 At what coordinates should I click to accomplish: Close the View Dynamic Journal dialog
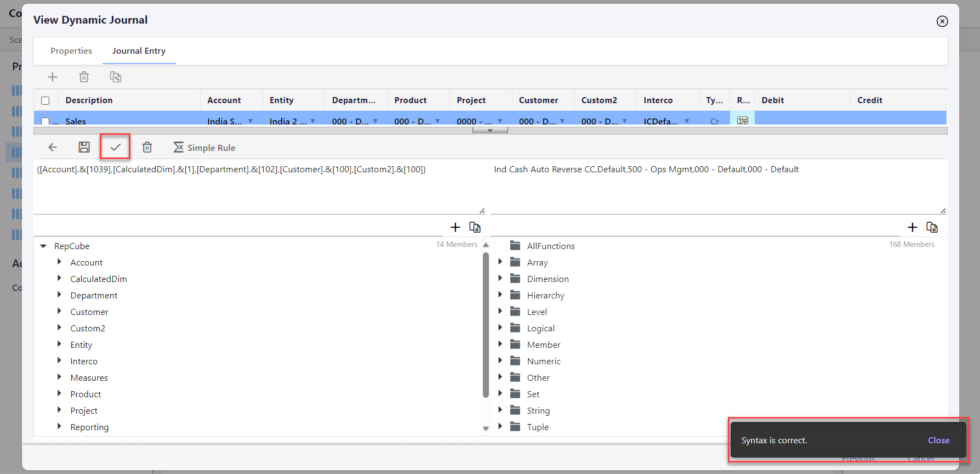[x=942, y=21]
